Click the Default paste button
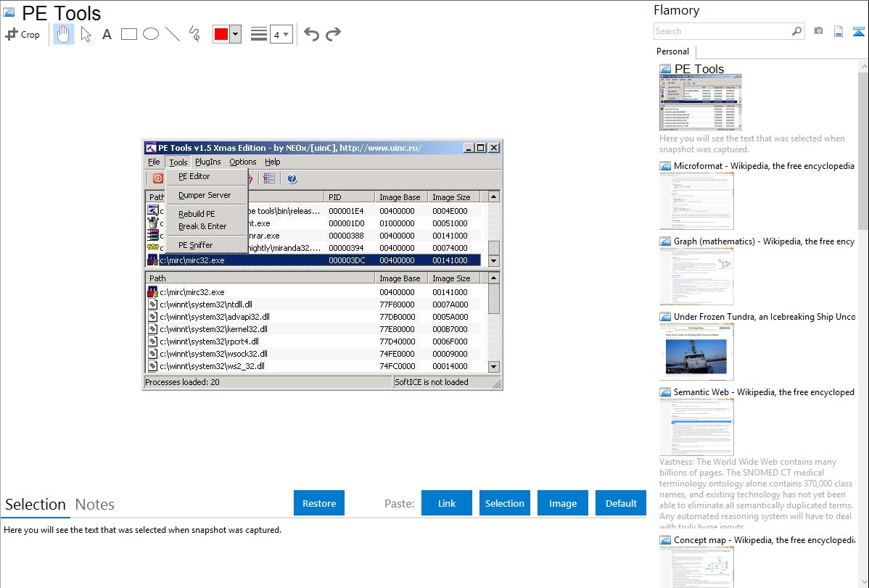This screenshot has width=869, height=588. point(621,503)
